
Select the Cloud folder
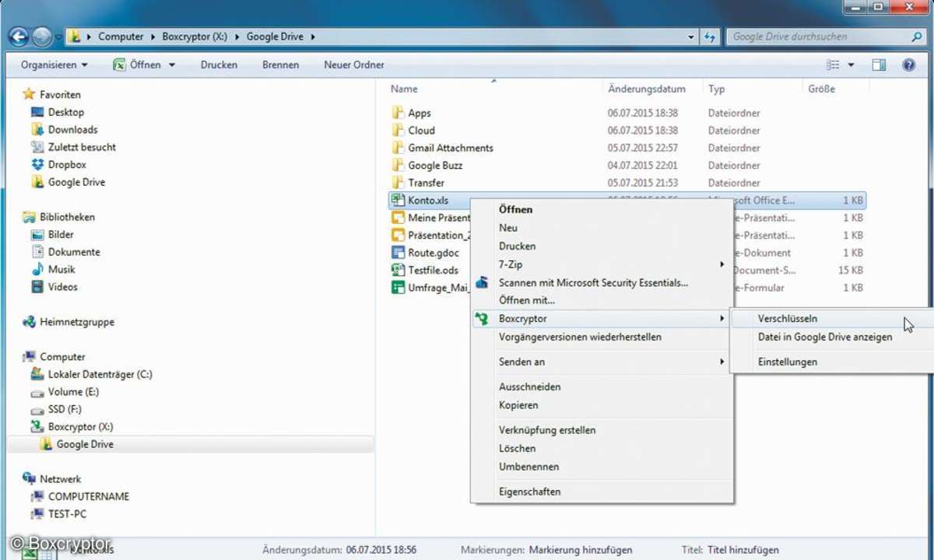coord(421,130)
